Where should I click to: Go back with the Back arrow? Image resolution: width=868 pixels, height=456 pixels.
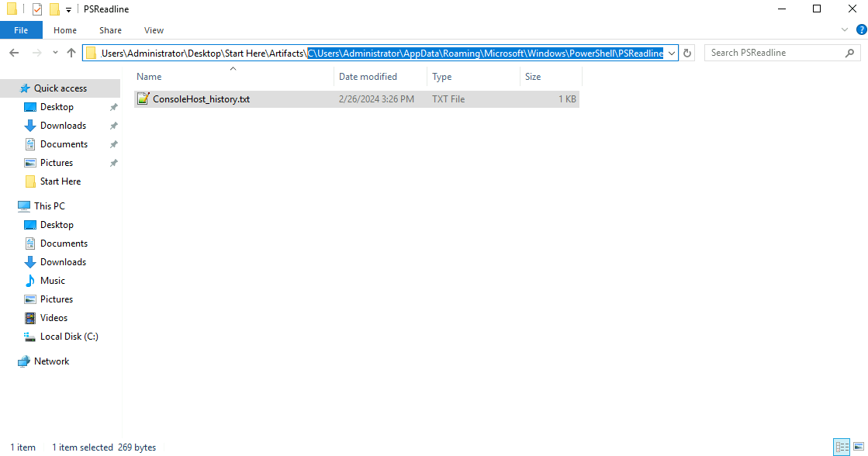coord(15,53)
